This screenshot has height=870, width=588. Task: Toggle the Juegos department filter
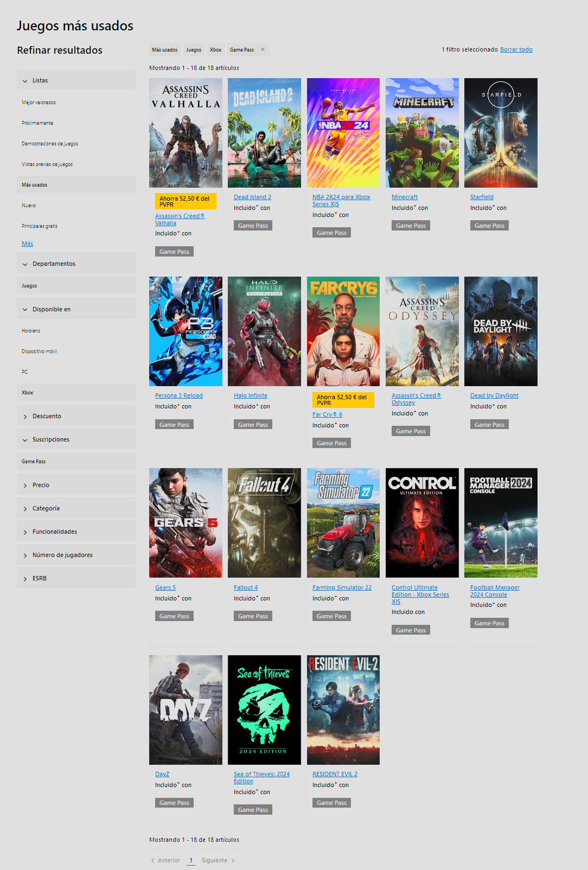point(76,285)
